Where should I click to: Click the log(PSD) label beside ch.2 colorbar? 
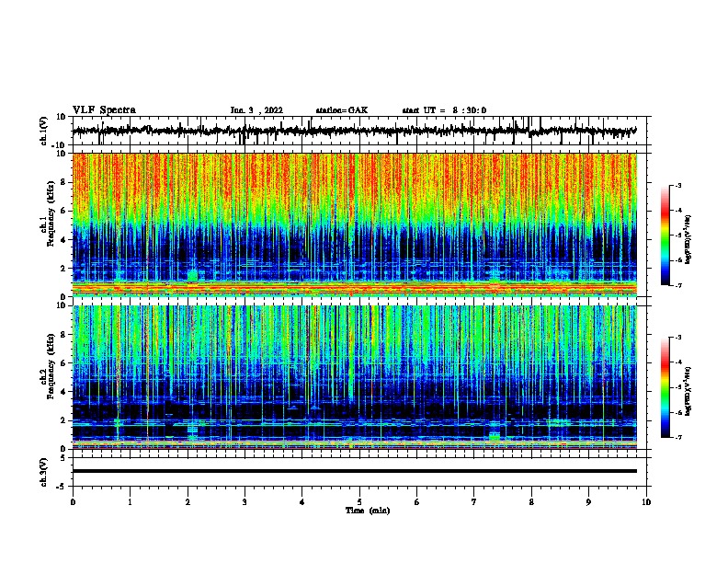[x=688, y=391]
